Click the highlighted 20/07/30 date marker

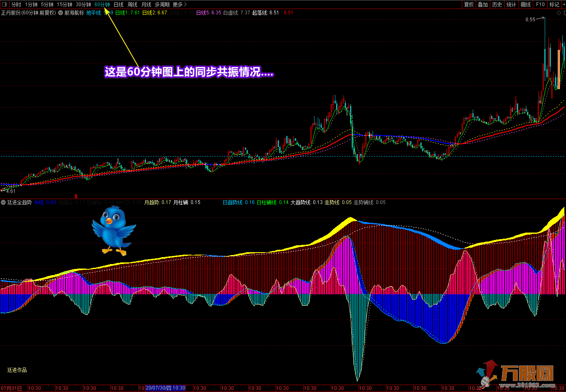coord(165,388)
